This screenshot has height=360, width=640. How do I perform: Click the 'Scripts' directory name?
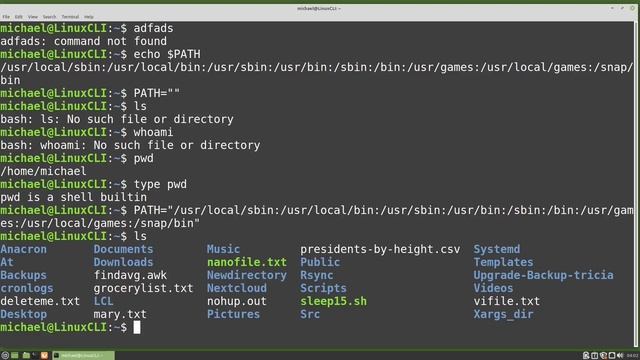(323, 289)
